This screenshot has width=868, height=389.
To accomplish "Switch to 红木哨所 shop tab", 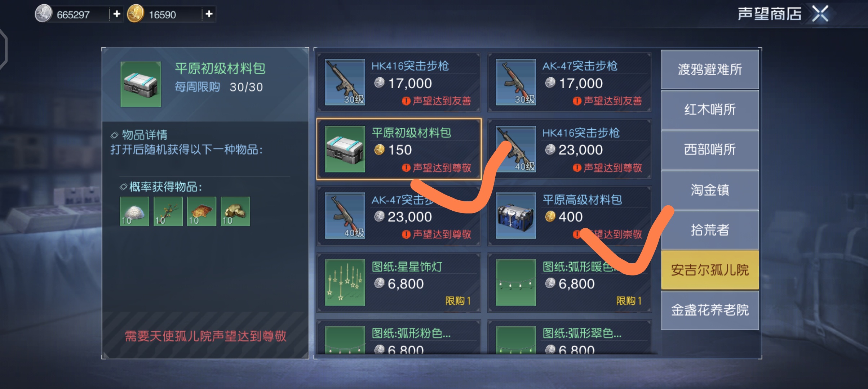I will click(x=710, y=109).
